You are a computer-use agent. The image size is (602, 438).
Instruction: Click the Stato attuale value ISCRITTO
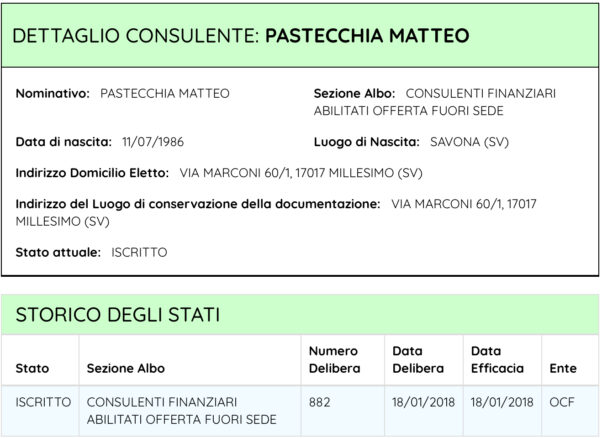coord(139,253)
